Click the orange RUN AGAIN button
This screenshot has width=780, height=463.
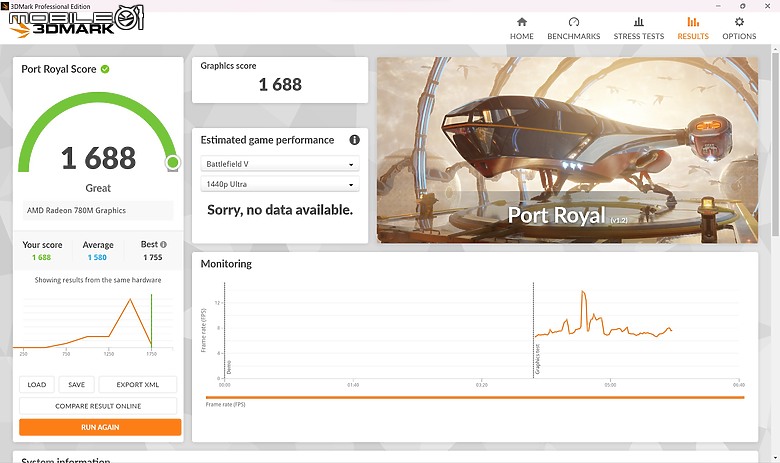pos(100,427)
